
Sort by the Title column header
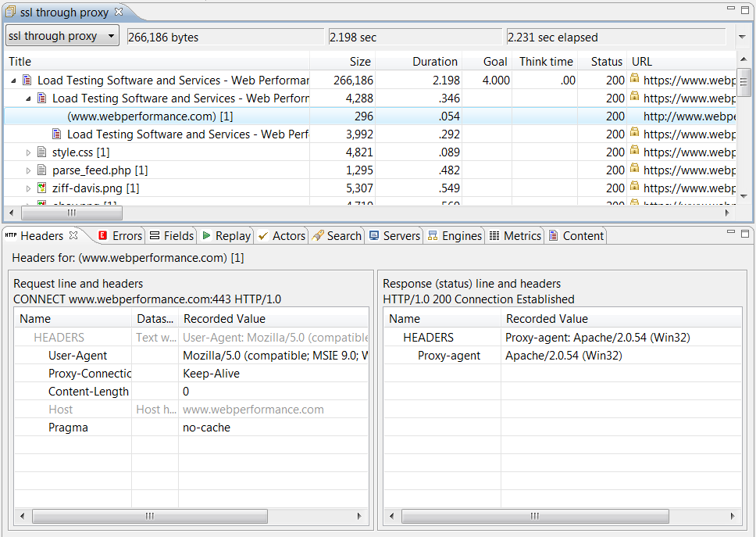click(x=157, y=61)
